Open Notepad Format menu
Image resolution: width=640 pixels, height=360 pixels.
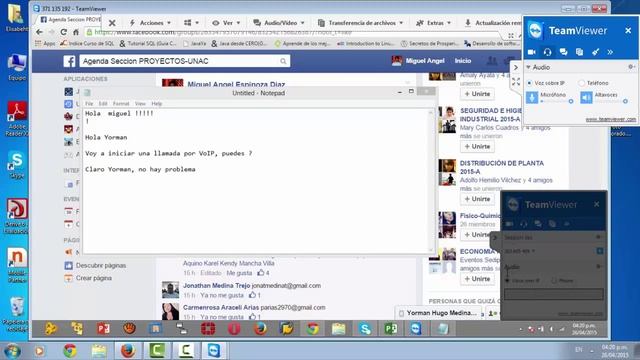point(121,104)
